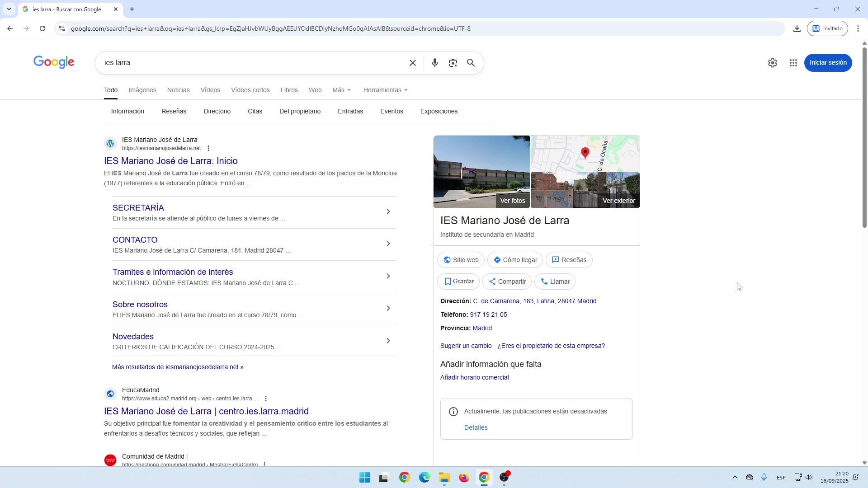
Task: Open three-dot menu beside iesmarianojosedelarra.net result
Action: (208, 148)
